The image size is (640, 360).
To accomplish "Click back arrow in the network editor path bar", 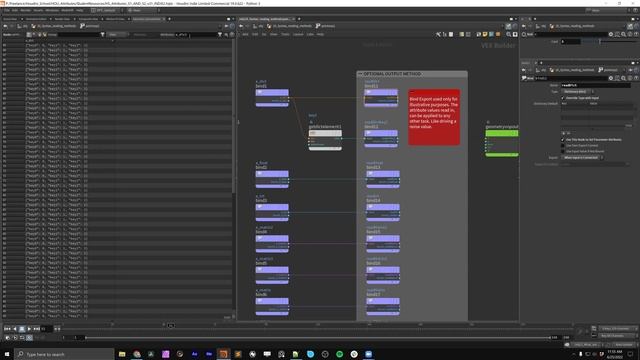I will 241,26.
